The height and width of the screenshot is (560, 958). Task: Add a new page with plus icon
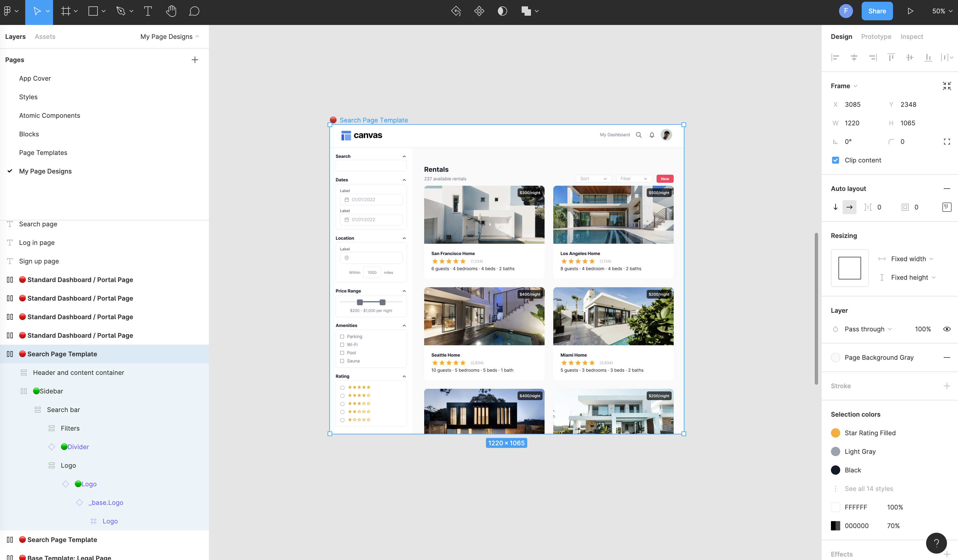(195, 60)
